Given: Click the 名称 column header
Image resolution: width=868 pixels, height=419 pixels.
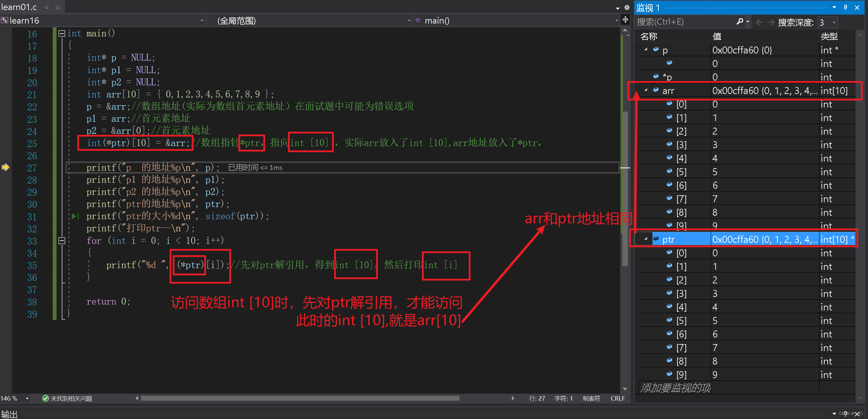Looking at the screenshot, I should click(674, 36).
